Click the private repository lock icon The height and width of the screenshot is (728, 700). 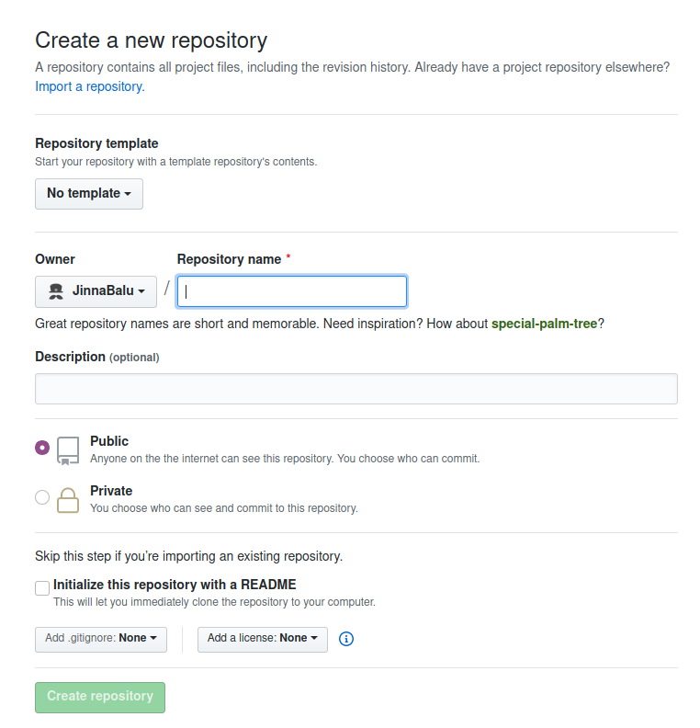click(x=68, y=500)
